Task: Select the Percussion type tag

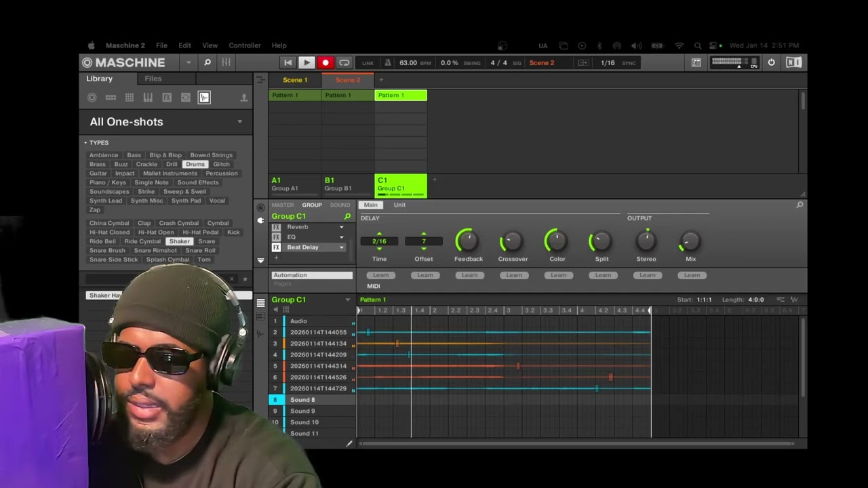Action: tap(222, 174)
